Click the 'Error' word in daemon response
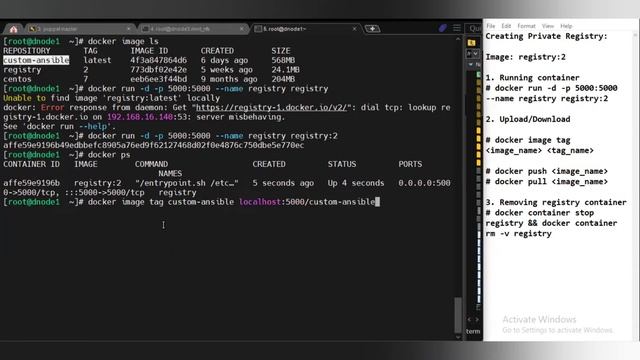This screenshot has width=640, height=360. click(x=52, y=107)
